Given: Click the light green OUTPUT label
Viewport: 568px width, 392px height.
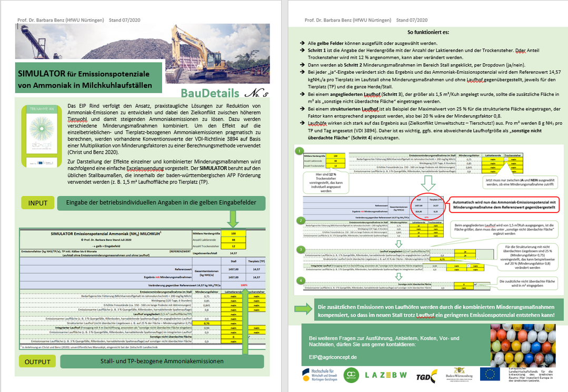Looking at the screenshot, I should 37,361.
